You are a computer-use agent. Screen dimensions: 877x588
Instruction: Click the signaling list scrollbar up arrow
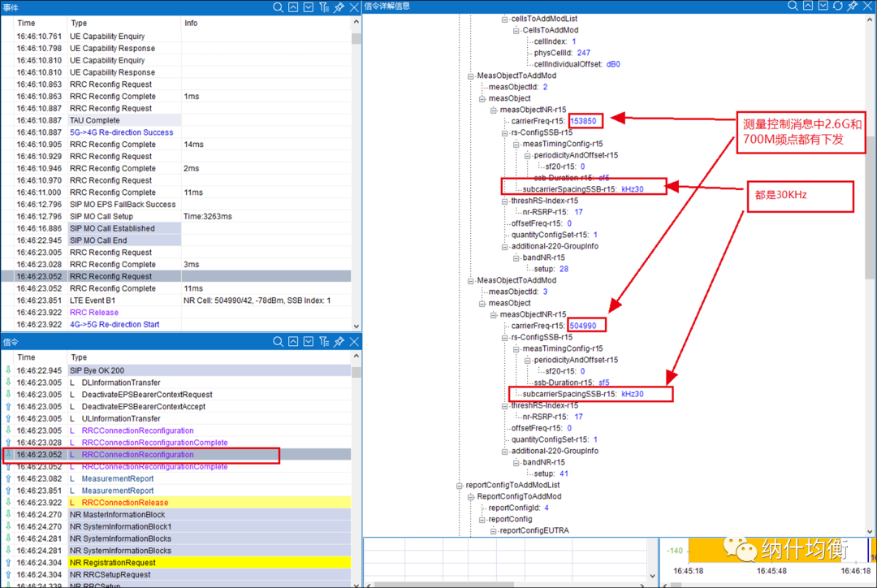pyautogui.click(x=356, y=356)
